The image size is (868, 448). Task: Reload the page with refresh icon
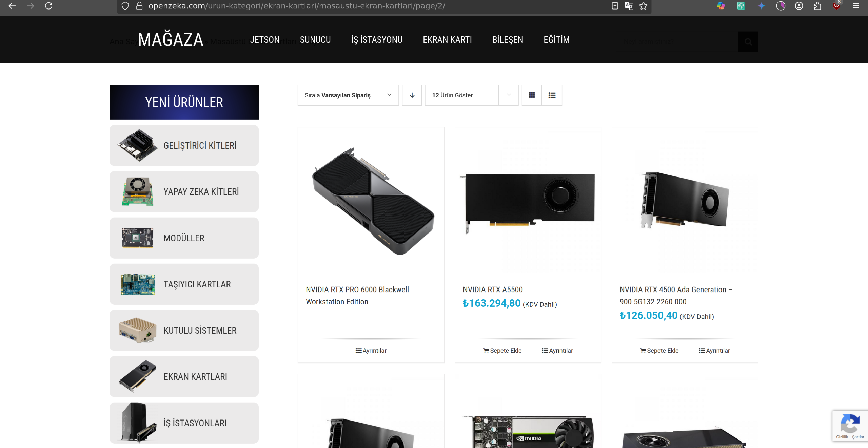click(x=49, y=6)
